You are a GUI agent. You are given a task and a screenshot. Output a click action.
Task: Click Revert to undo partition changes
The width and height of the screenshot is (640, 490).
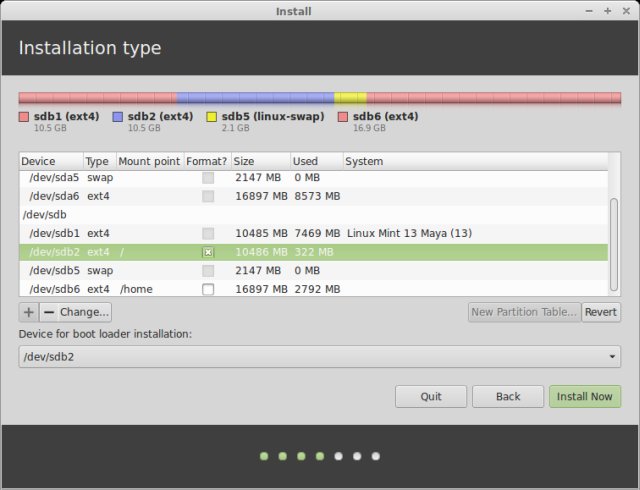click(601, 312)
